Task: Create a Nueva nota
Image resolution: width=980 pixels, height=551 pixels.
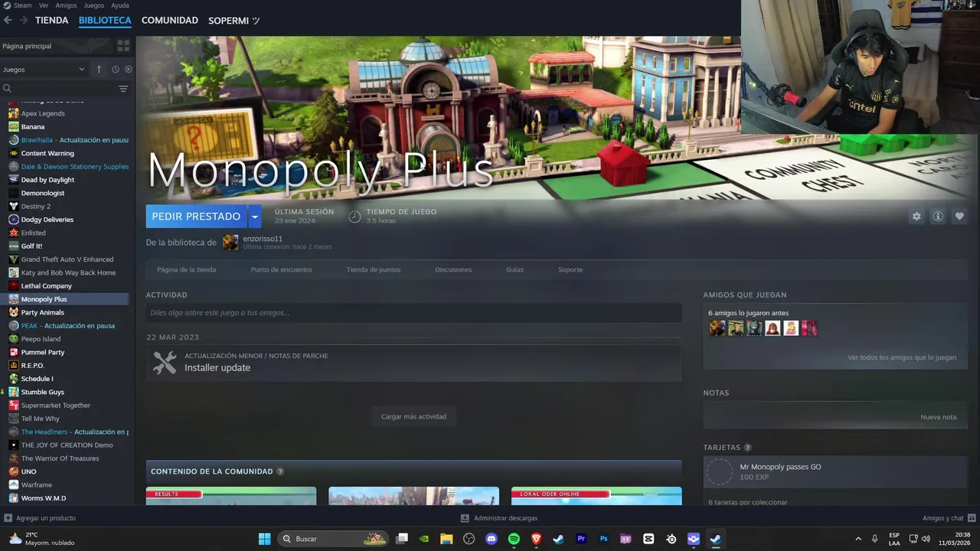Action: [x=938, y=417]
